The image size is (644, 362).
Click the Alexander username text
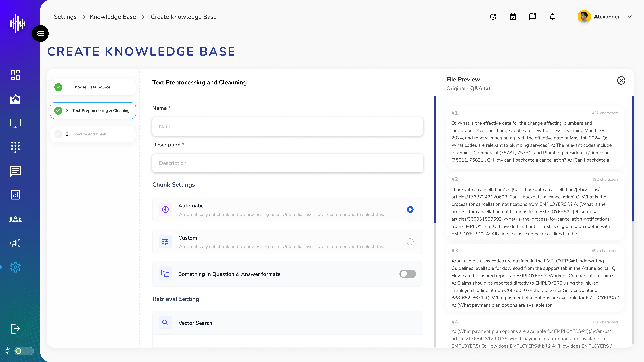(607, 17)
